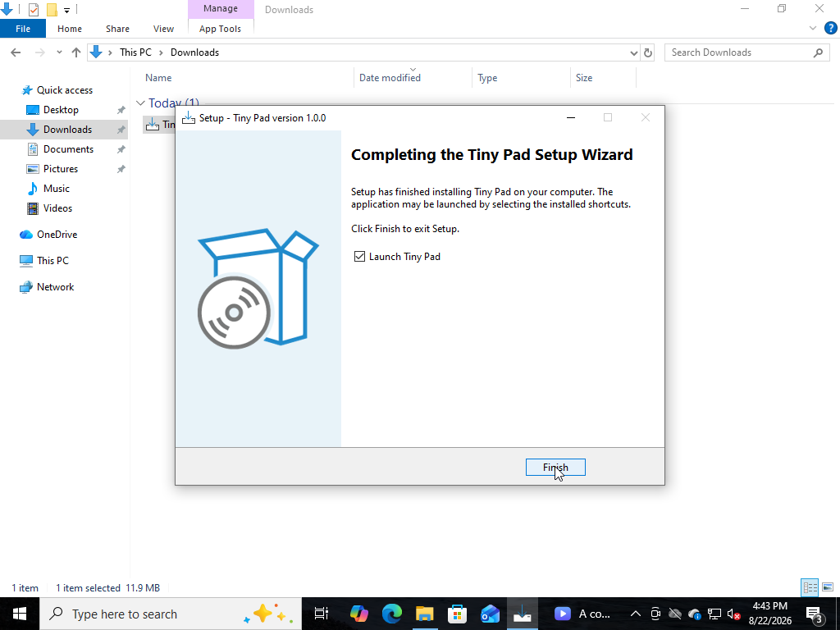Select Downloads in the navigation pane
Viewport: 840px width, 630px height.
pos(67,130)
